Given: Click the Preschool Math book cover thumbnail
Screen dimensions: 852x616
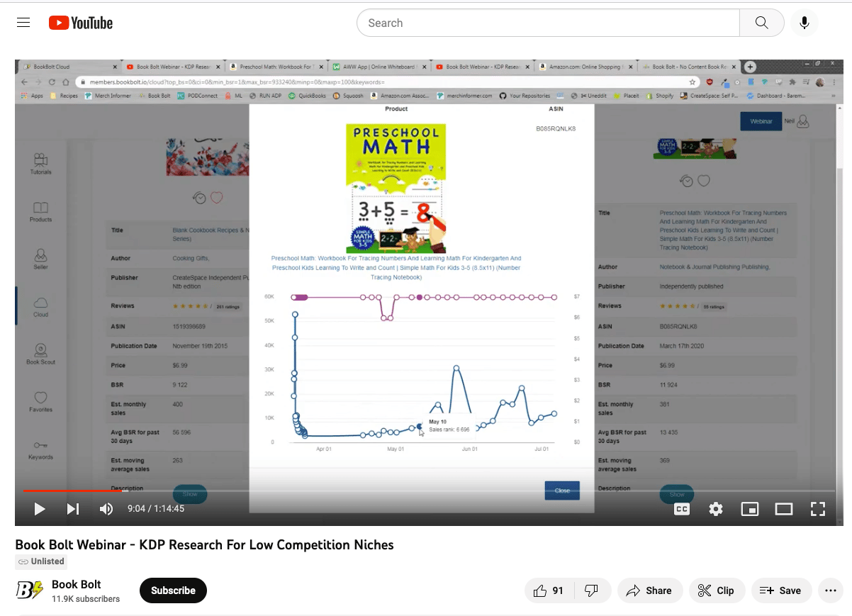Looking at the screenshot, I should click(396, 189).
